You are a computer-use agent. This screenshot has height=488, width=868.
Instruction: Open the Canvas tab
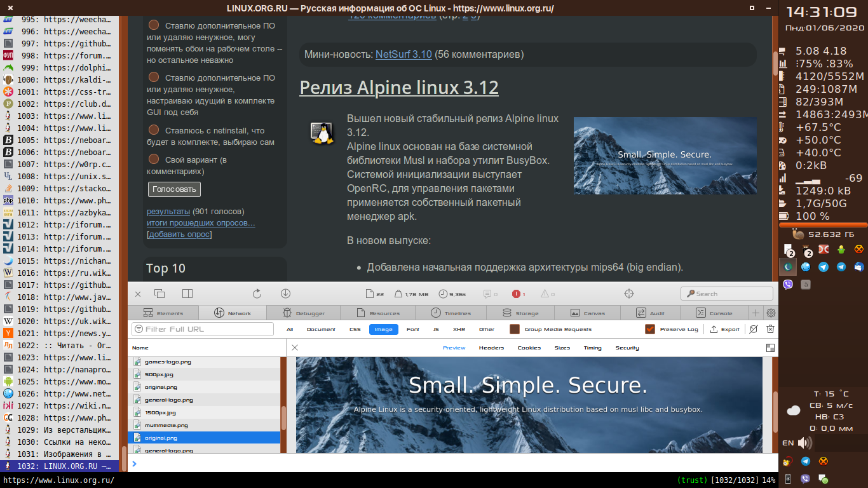[x=587, y=313]
